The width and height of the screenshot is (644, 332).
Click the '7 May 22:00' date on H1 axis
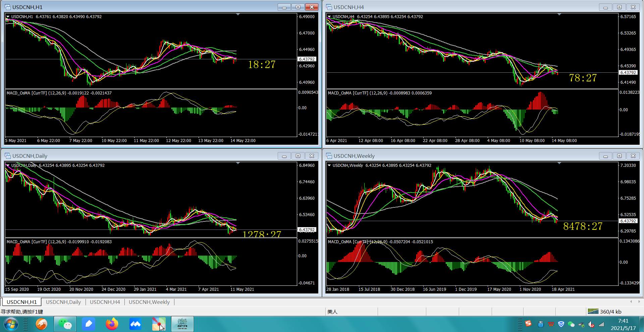80,140
